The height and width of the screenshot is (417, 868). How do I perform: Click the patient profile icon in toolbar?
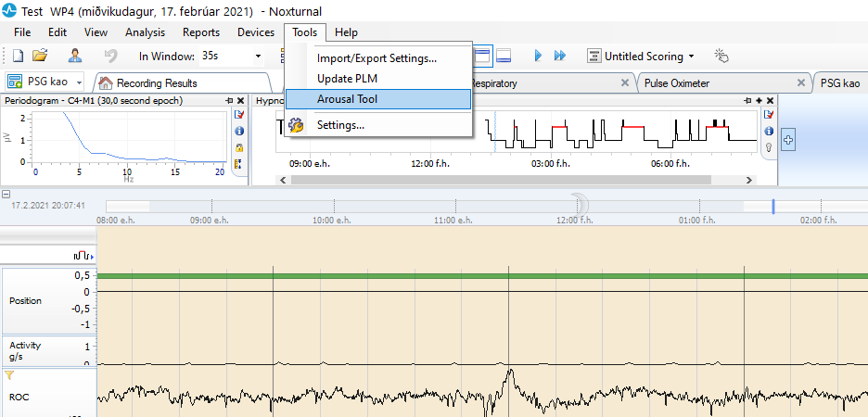[x=75, y=56]
